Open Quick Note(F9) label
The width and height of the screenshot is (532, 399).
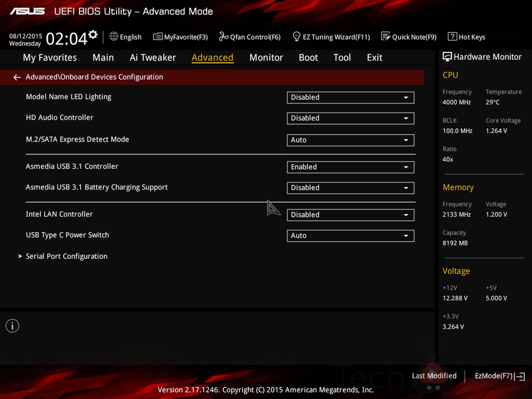(414, 37)
